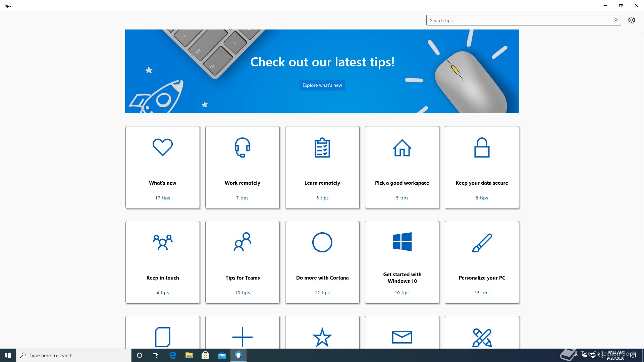Screen dimensions: 644x362
Task: Click the Cortana circle icon tile
Action: coord(322,242)
